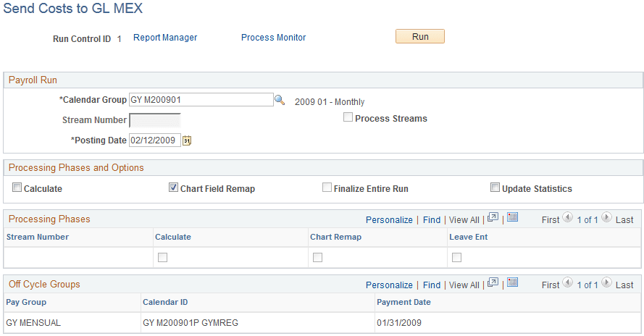Download Off Cycle Groups grid to spreadsheet

click(512, 282)
